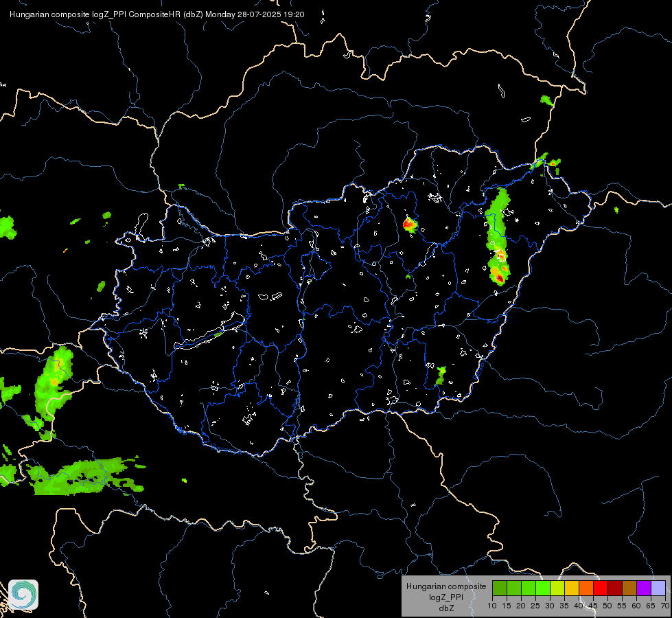Click the "dbZ" unit label in legend
Screen dimensions: 672x618
point(446,608)
